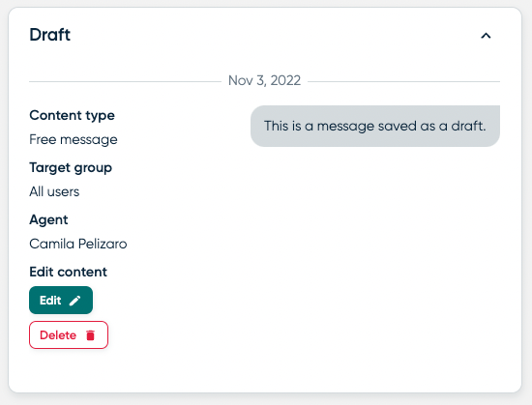The height and width of the screenshot is (405, 532).
Task: Click the line left of the date
Action: pos(125,81)
